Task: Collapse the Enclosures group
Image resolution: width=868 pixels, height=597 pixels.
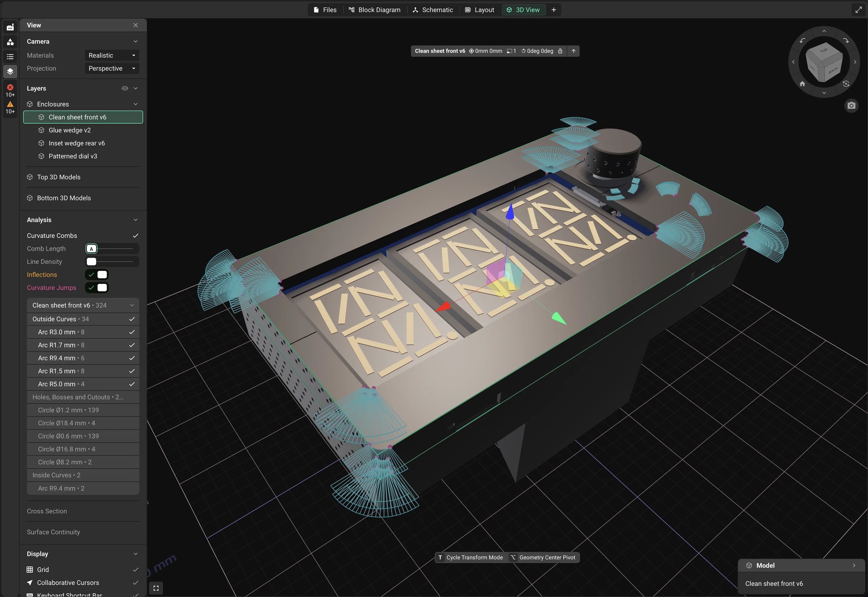Action: 135,104
